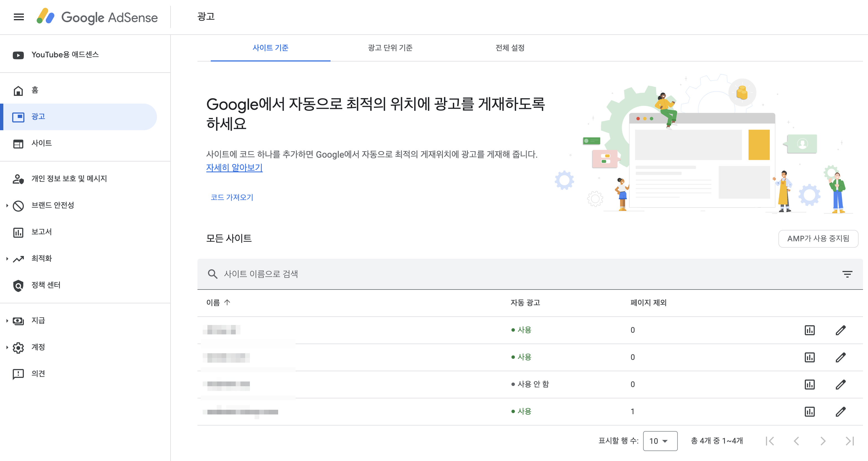Open the hamburger main menu
The width and height of the screenshot is (868, 461).
(x=19, y=17)
